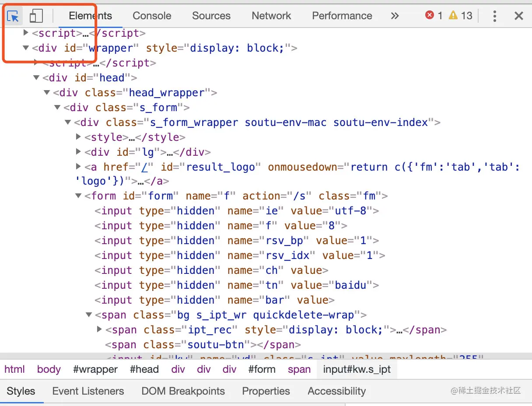
Task: Close the DevTools panel
Action: [x=519, y=16]
